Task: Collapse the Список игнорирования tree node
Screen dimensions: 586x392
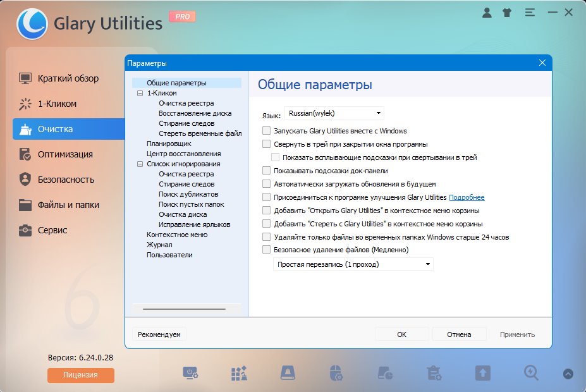Action: [x=140, y=164]
